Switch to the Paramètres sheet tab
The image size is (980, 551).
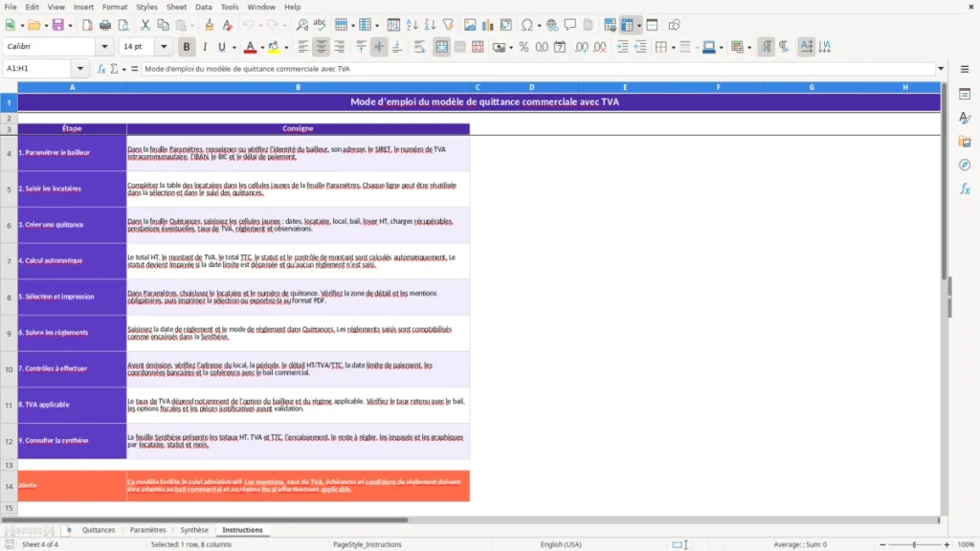[148, 530]
